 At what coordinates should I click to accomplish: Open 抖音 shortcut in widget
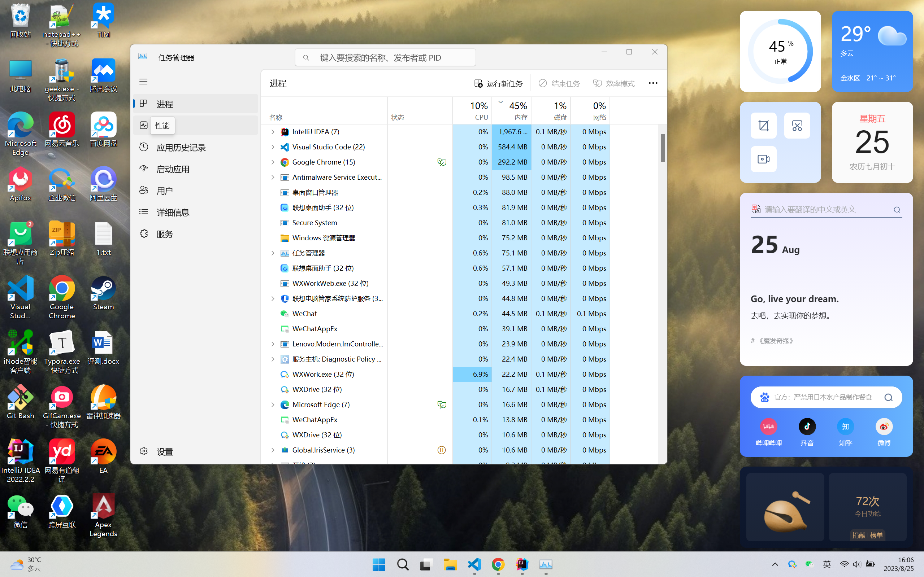pos(807,432)
